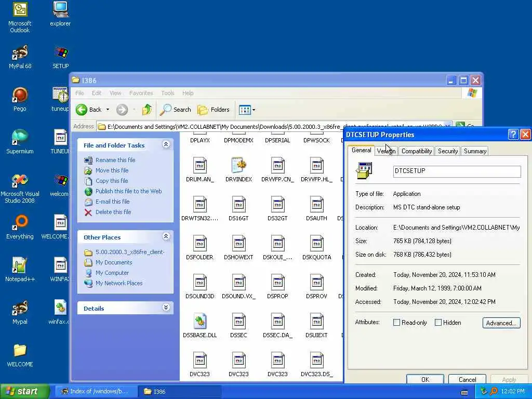Click OK in DTCSETUP Properties
Screen dimensions: 532x399
(x=425, y=379)
